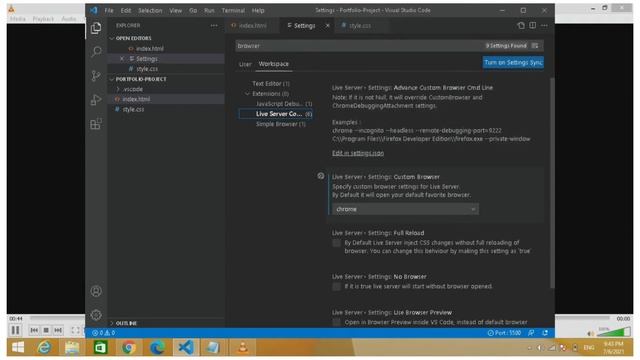Open the Help menu

coord(258,10)
